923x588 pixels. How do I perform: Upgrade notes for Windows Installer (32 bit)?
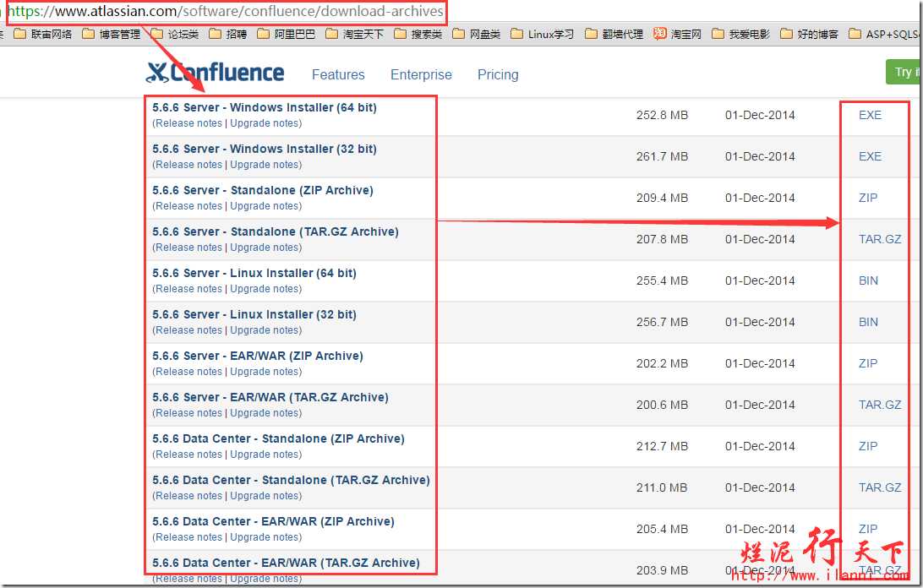pos(265,165)
